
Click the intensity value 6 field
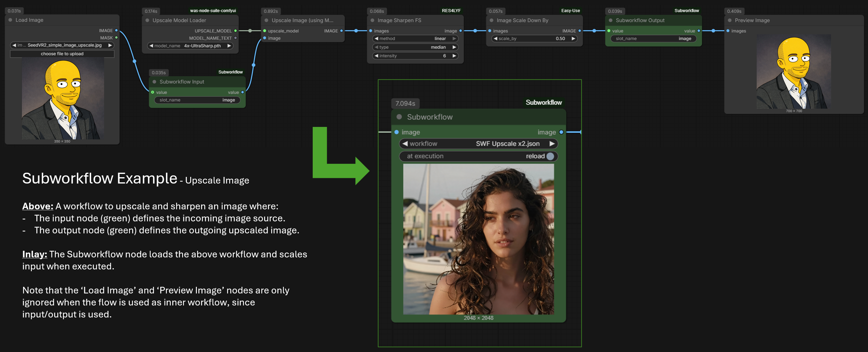point(415,56)
